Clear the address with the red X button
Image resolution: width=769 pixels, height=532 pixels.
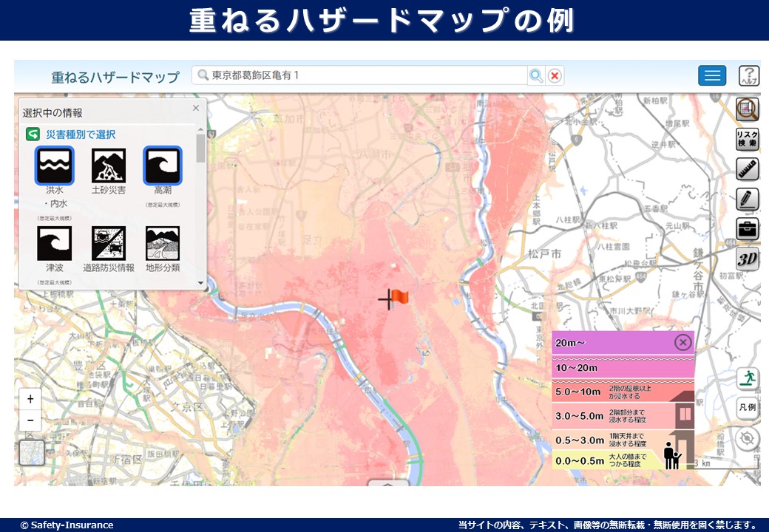click(555, 75)
